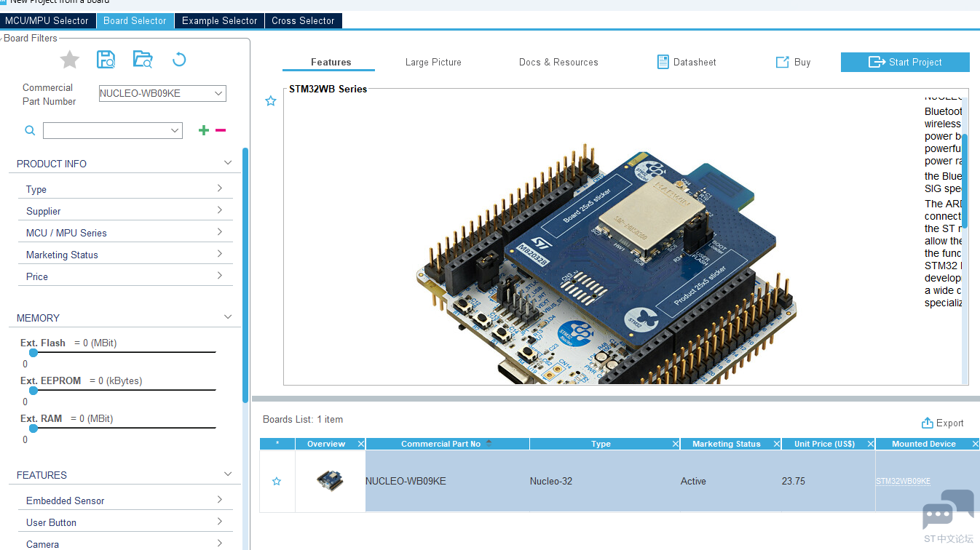980x550 pixels.
Task: Favorite the STM32WB Series board using its star
Action: (271, 101)
